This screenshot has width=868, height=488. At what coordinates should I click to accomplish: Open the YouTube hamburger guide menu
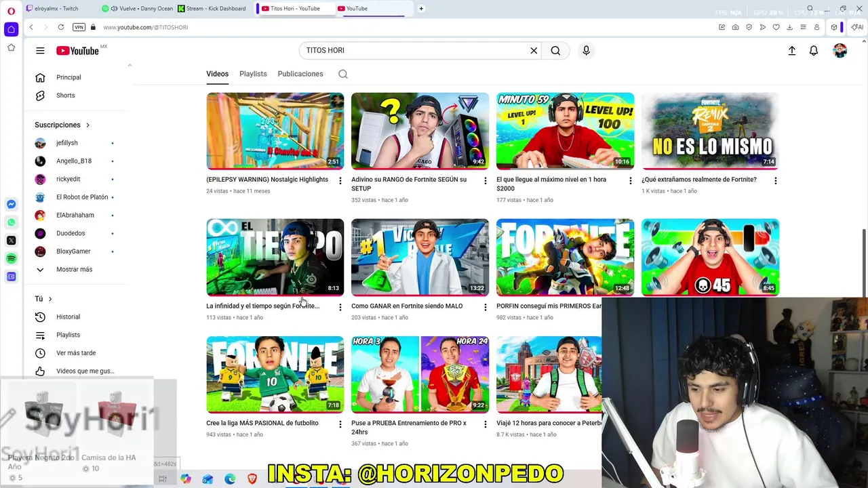coord(40,51)
